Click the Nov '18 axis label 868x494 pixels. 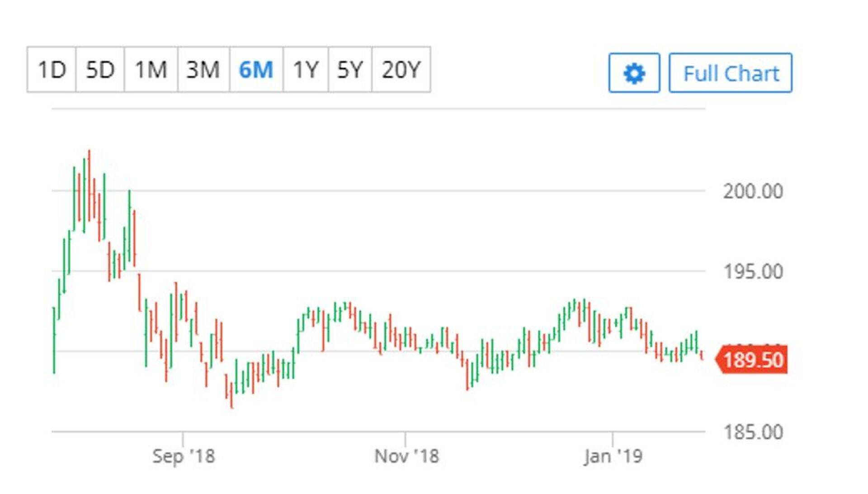click(406, 456)
